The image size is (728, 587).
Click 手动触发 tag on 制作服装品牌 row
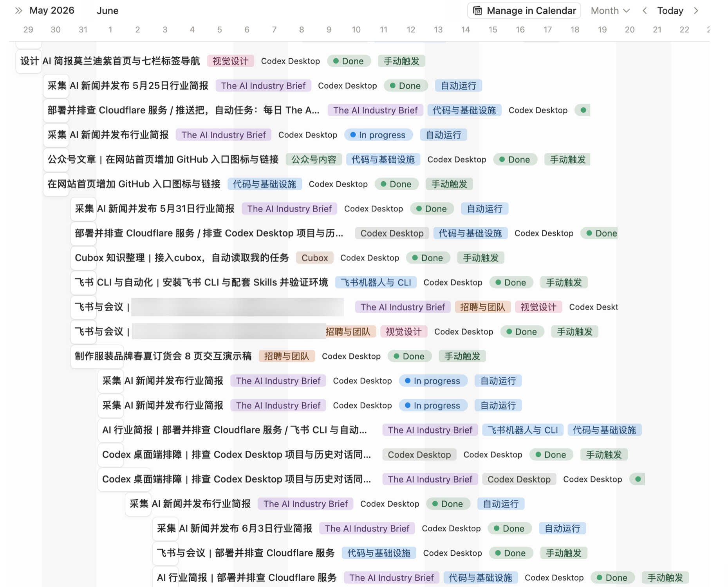coord(462,356)
